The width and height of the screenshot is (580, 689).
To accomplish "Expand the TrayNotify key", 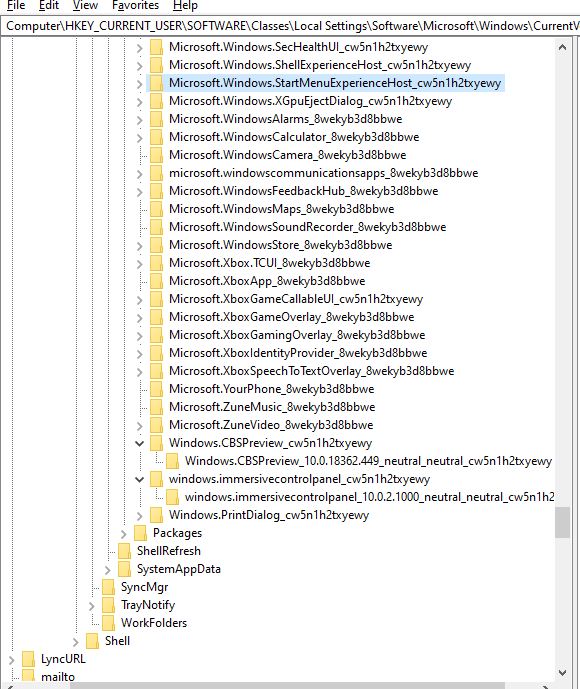I will tap(91, 606).
